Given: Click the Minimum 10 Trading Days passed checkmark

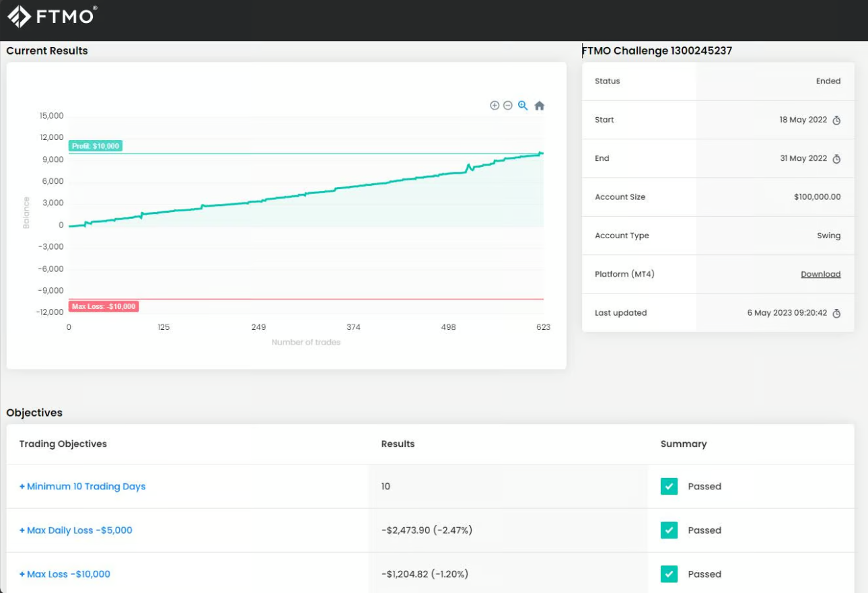Looking at the screenshot, I should (669, 487).
